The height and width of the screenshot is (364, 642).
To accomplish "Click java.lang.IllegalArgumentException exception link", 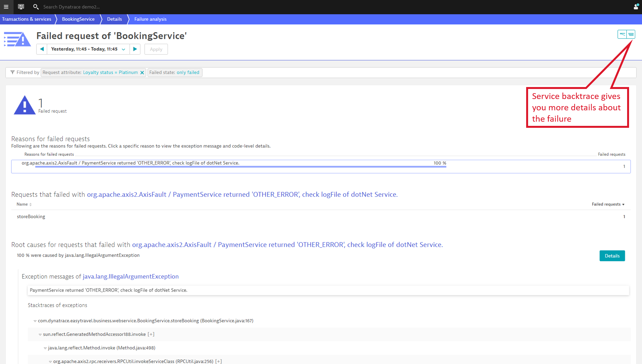I will pyautogui.click(x=131, y=276).
